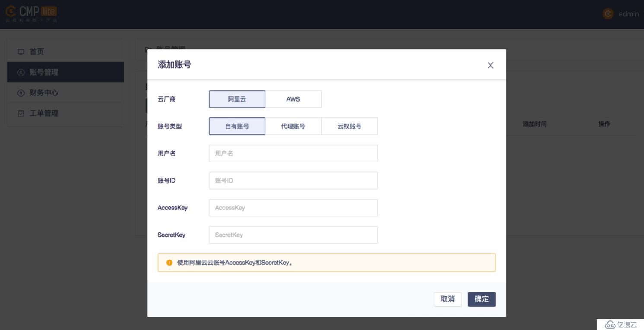Click the admin avatar icon
Viewport: 644px width, 330px height.
[x=608, y=14]
